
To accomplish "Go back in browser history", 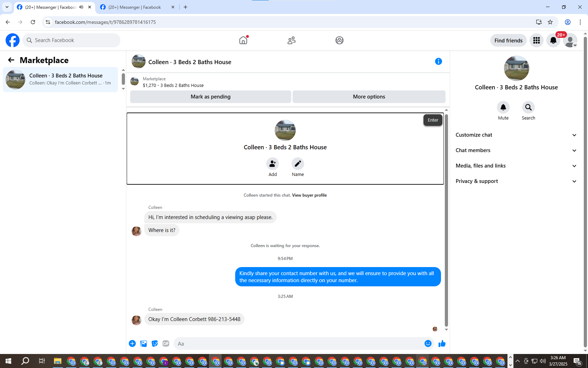I will tap(8, 22).
